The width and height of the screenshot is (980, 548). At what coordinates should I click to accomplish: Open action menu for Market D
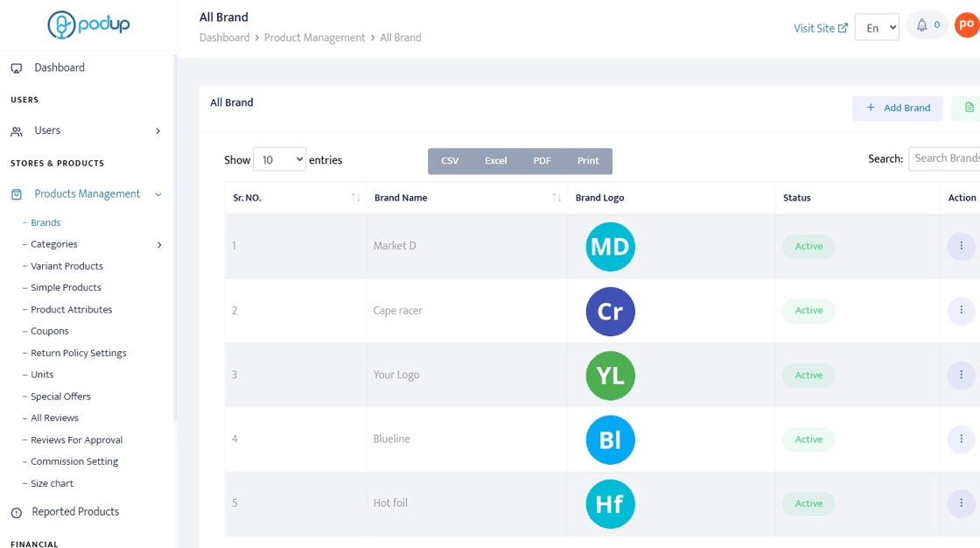click(961, 246)
